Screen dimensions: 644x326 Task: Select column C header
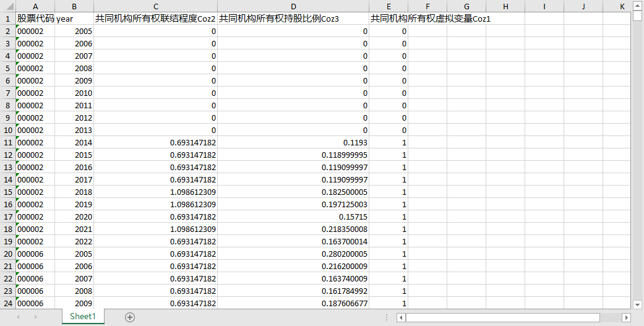pyautogui.click(x=155, y=7)
